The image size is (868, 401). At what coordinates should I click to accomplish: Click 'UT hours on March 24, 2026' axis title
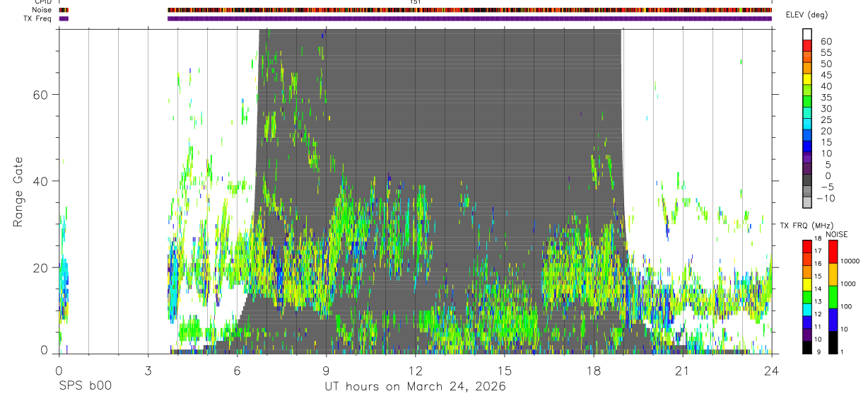tap(415, 387)
